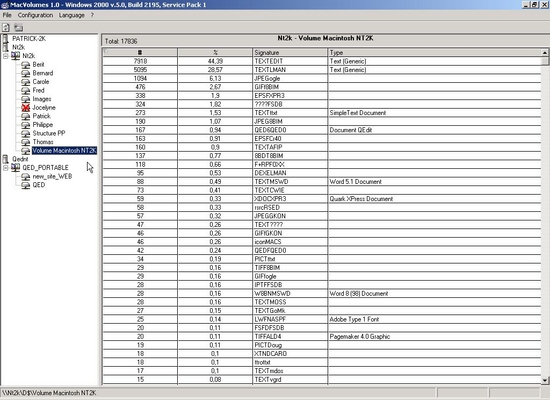Click the Fred volume icon
The width and height of the screenshot is (550, 400).
(25, 91)
